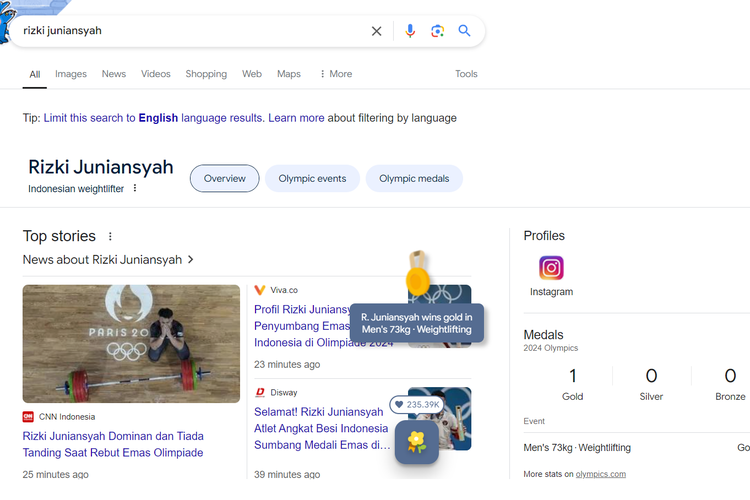This screenshot has width=750, height=500.
Task: Click the flower reaction button
Action: (x=417, y=442)
